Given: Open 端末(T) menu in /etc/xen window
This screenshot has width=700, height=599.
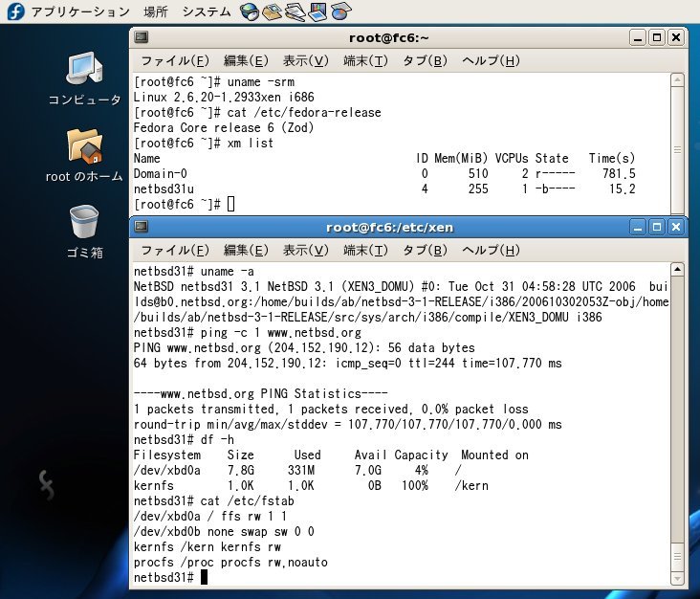Looking at the screenshot, I should tap(365, 250).
